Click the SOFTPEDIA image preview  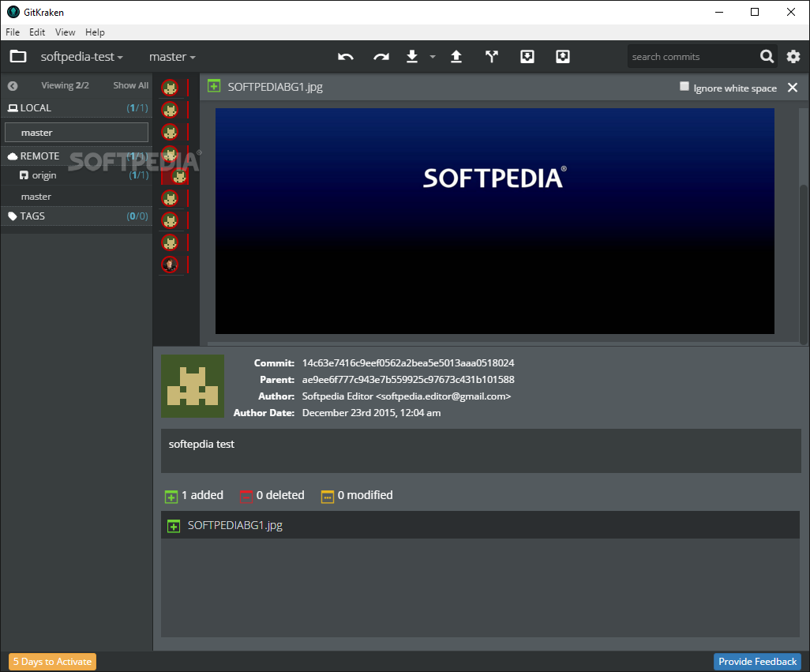click(x=494, y=220)
